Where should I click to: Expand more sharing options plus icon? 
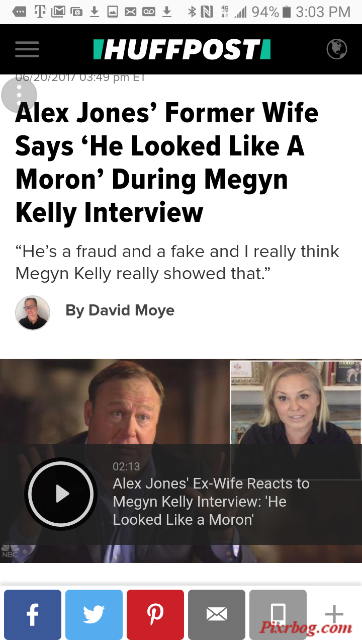pos(334,614)
